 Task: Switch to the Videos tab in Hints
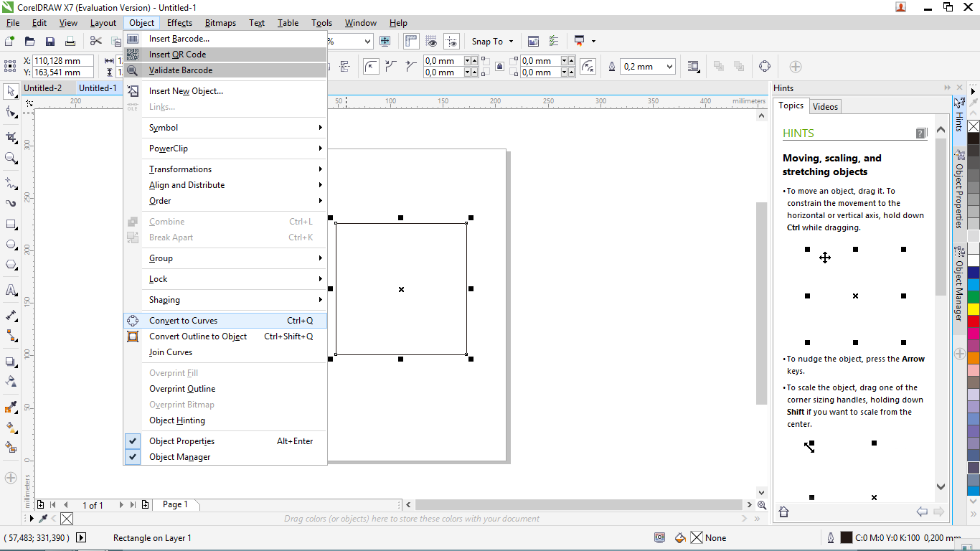825,106
